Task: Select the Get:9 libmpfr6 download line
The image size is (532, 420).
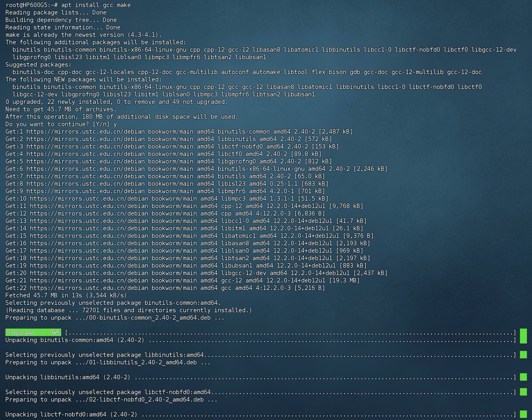Action: click(165, 191)
